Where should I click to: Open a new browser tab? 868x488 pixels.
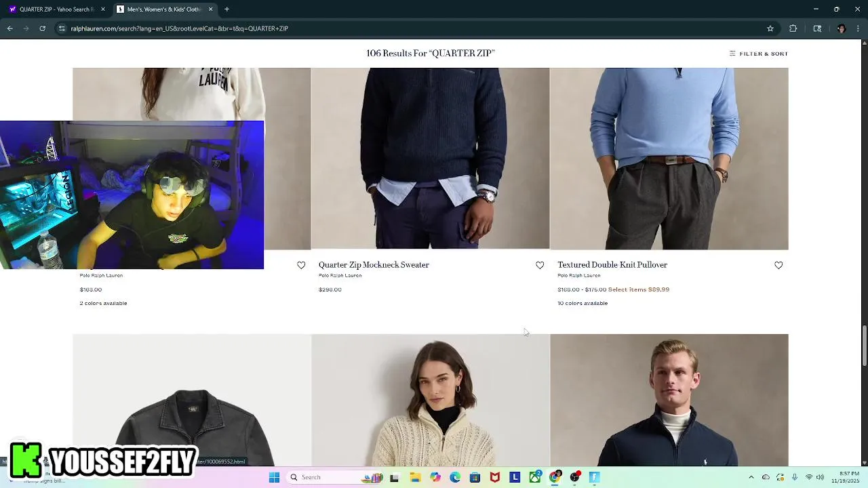226,9
